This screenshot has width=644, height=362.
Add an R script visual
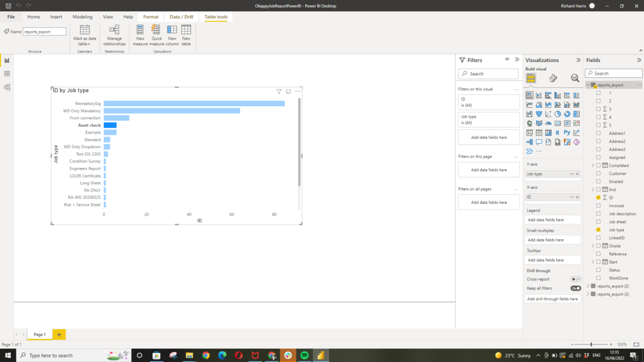(x=558, y=132)
